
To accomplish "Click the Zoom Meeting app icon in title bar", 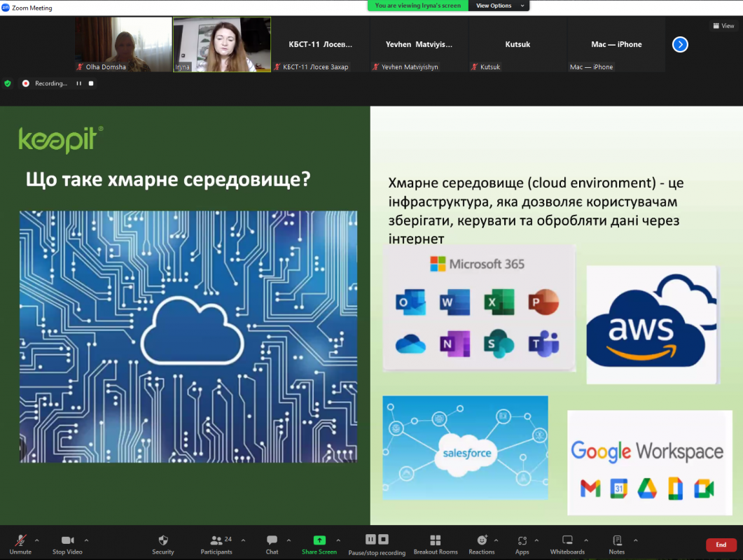I will tap(6, 8).
